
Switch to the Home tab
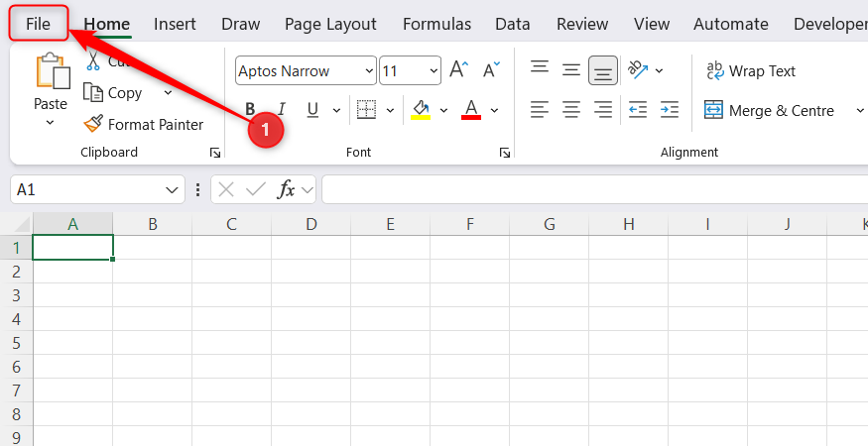pos(107,25)
